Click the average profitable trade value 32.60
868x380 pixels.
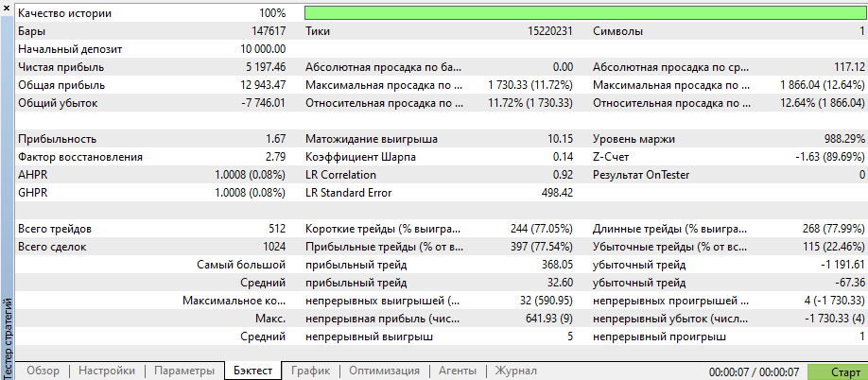tap(560, 283)
